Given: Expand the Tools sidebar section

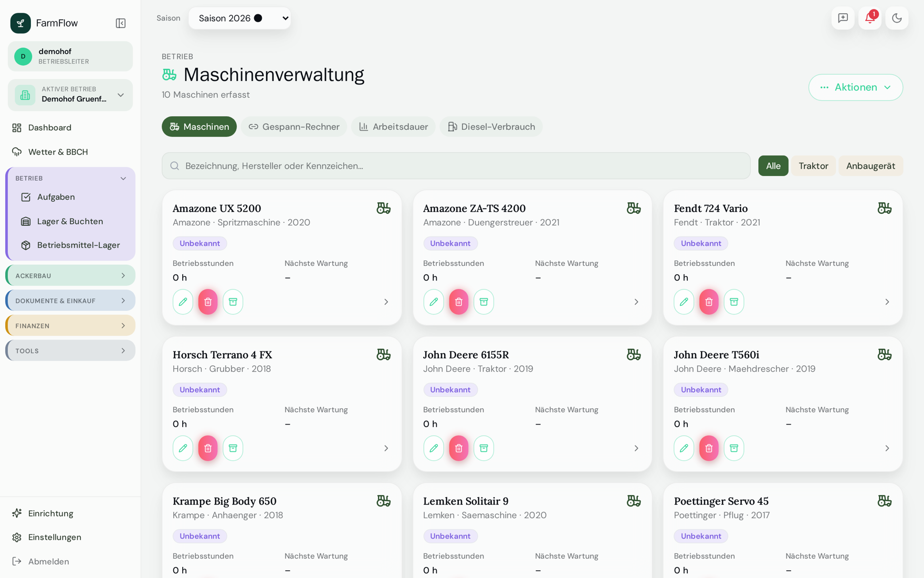Looking at the screenshot, I should pyautogui.click(x=70, y=351).
